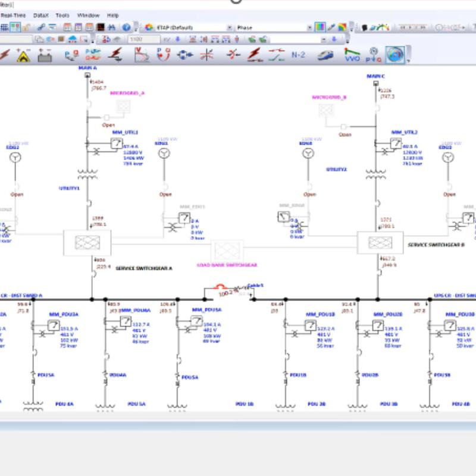Click the MM_PDU1B meter label

[x=321, y=315]
